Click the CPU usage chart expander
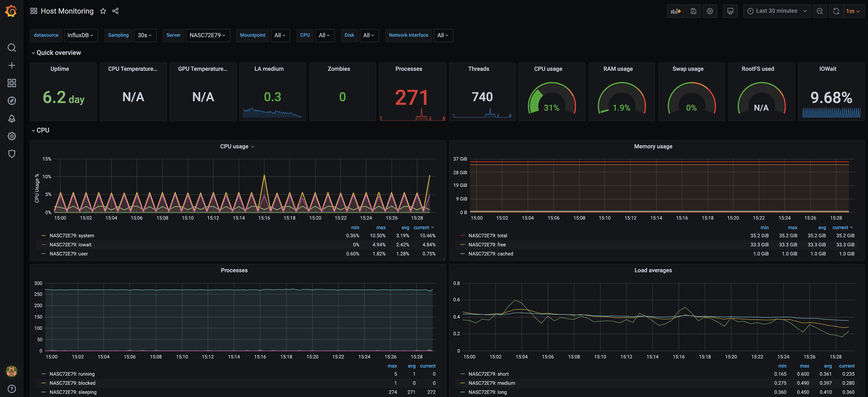 pyautogui.click(x=253, y=147)
